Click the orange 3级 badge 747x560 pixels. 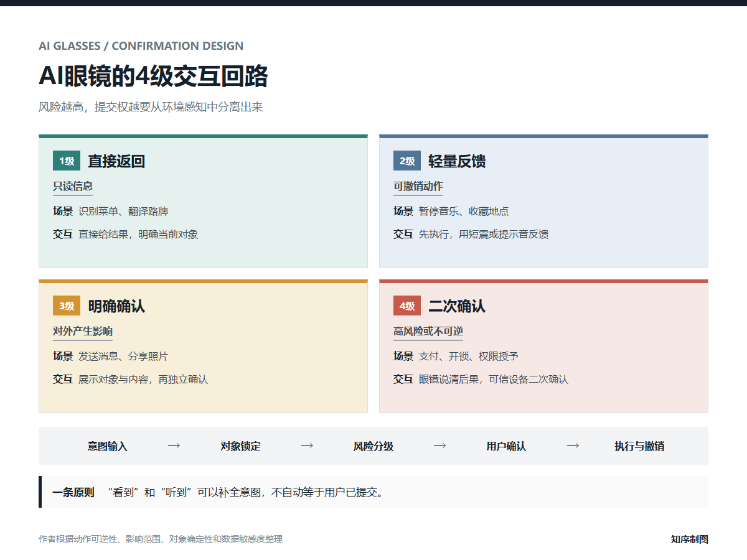click(x=67, y=306)
